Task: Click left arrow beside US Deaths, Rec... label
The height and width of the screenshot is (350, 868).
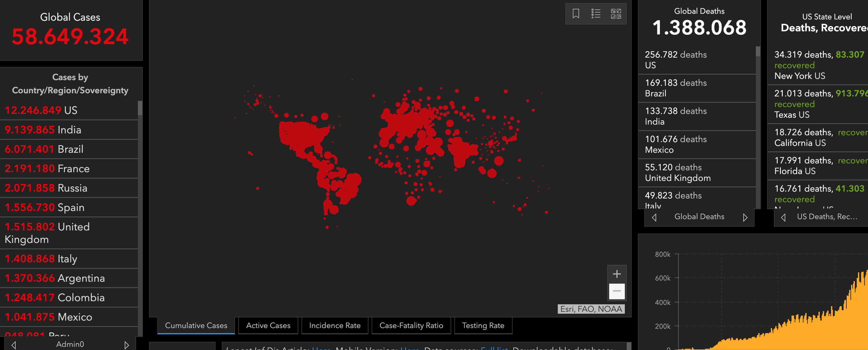Action: point(783,217)
